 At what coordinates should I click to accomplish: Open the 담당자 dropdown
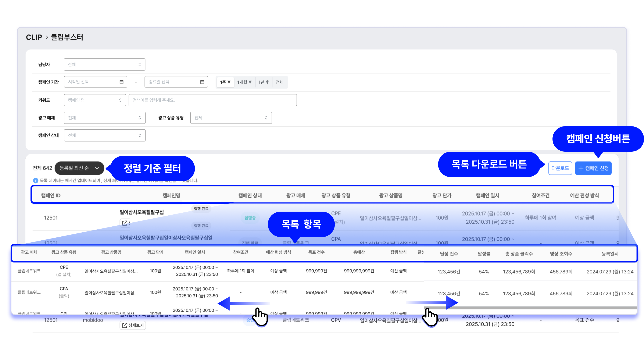(x=104, y=65)
